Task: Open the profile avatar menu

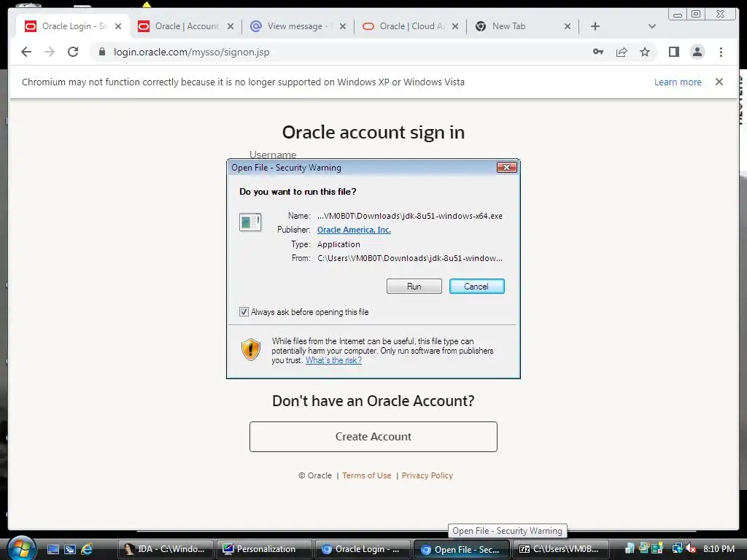Action: [697, 52]
